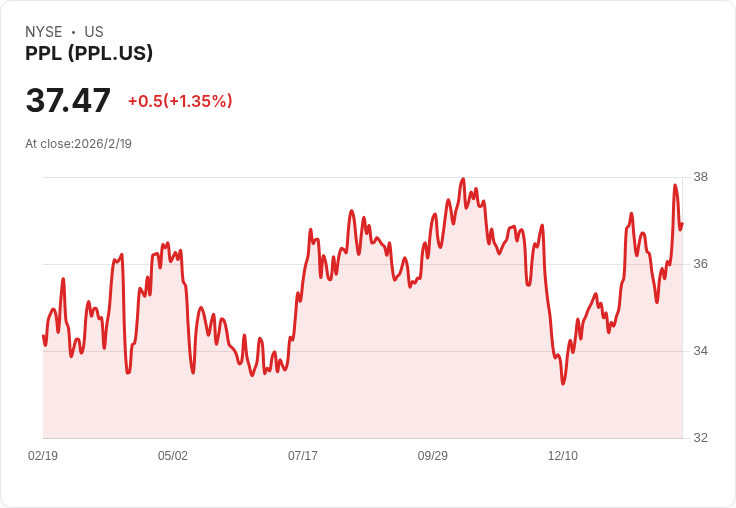The image size is (736, 508).
Task: Click the 37.47 closing price
Action: pyautogui.click(x=68, y=100)
